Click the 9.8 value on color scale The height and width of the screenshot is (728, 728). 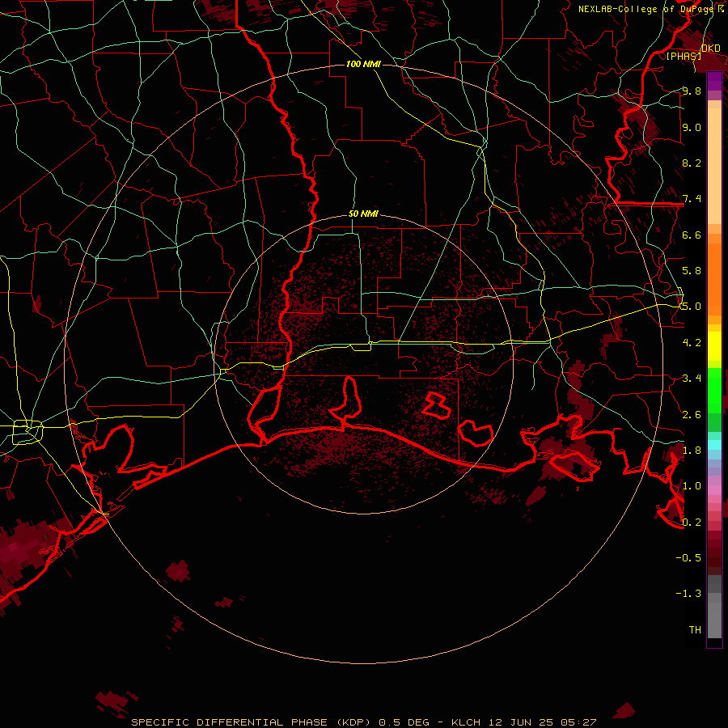pyautogui.click(x=692, y=91)
